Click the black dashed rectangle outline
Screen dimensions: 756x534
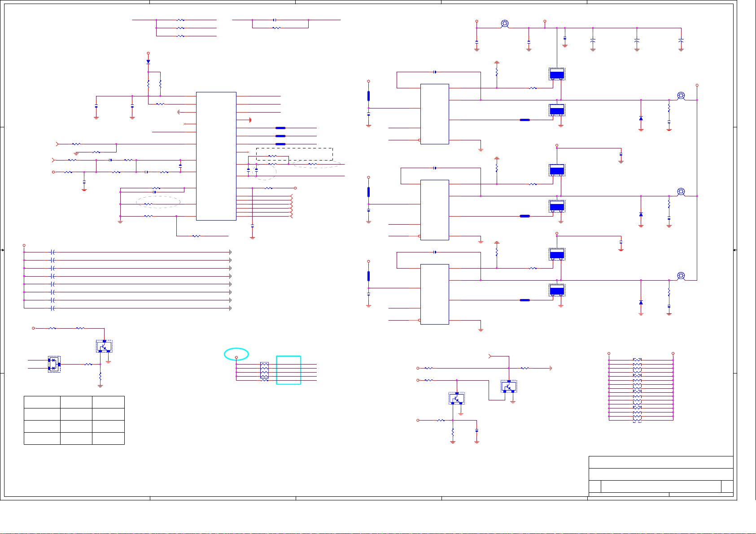pyautogui.click(x=294, y=154)
